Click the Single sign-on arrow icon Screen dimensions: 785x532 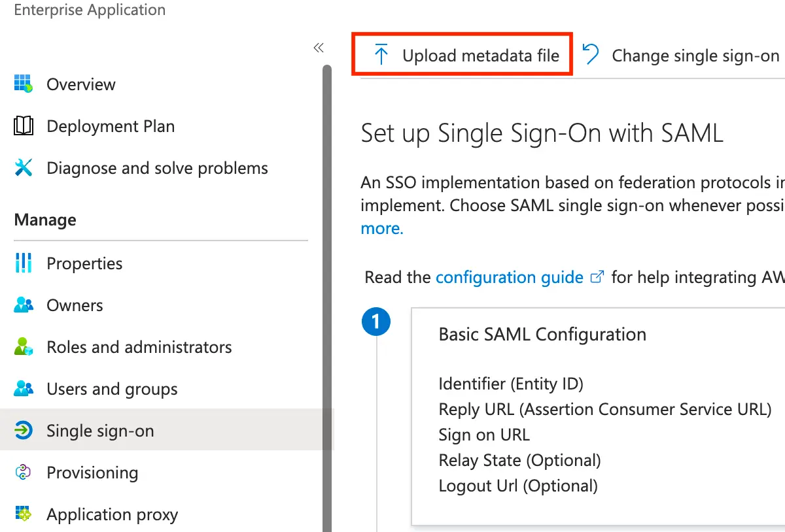(24, 431)
